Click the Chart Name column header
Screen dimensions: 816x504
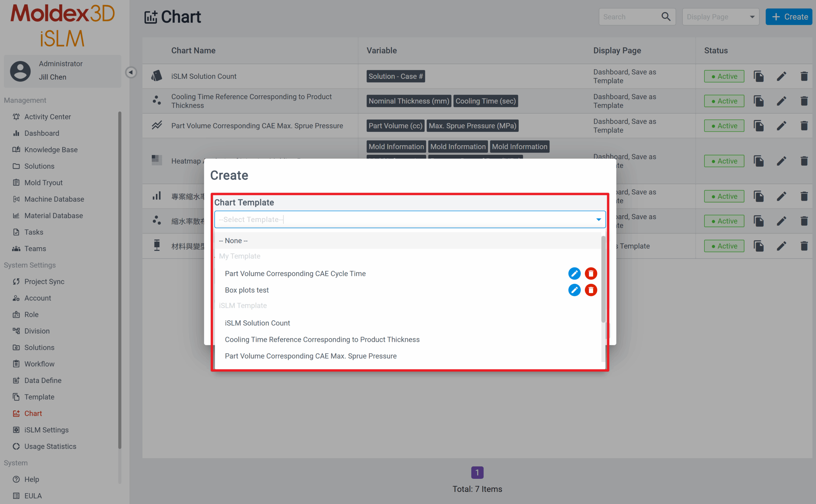coord(193,50)
